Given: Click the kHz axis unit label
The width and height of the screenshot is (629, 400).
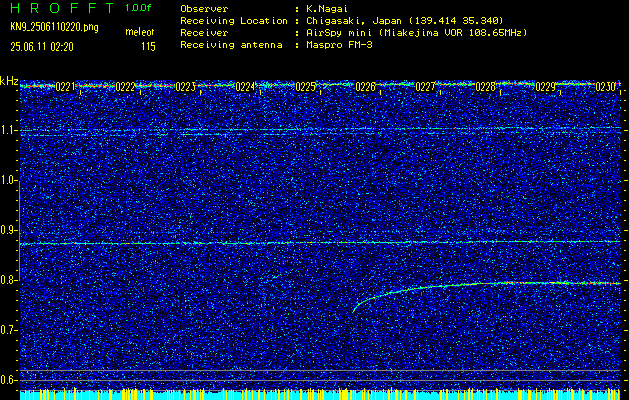Looking at the screenshot, I should coord(9,81).
